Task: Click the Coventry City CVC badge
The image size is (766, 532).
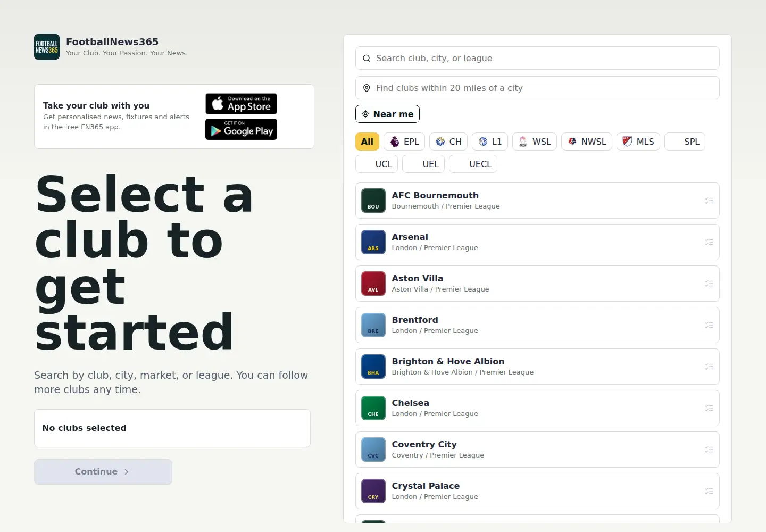Action: coord(373,450)
